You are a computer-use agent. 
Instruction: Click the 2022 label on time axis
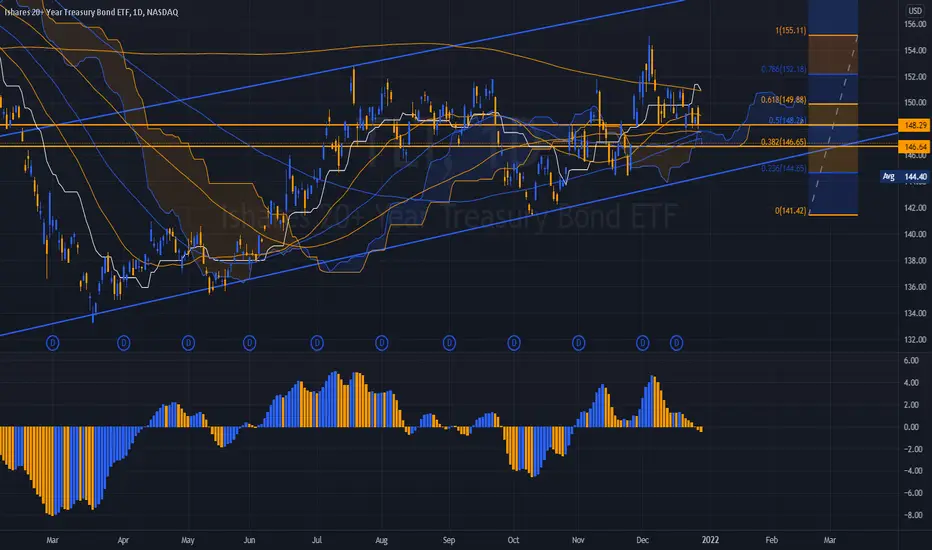[x=710, y=540]
